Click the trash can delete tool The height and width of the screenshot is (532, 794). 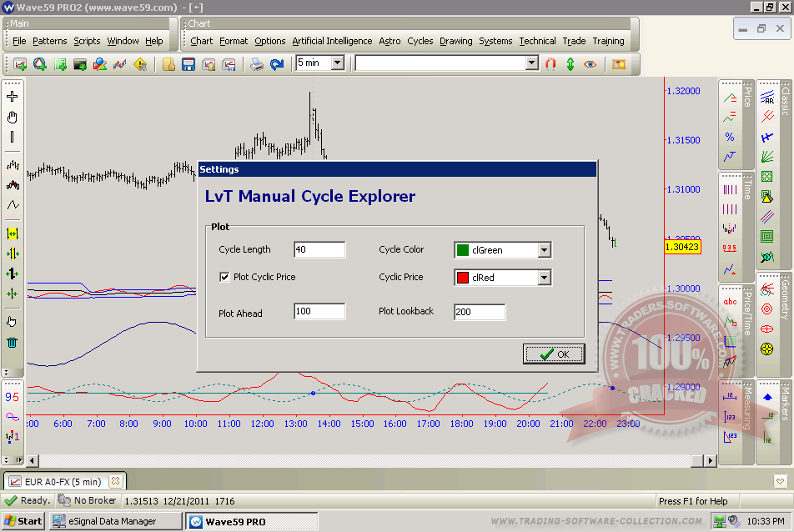[x=13, y=342]
